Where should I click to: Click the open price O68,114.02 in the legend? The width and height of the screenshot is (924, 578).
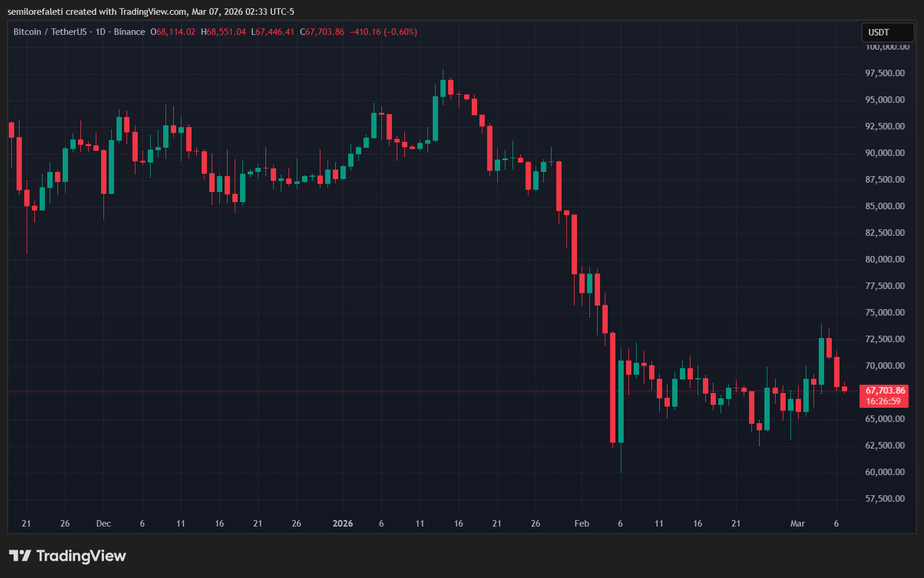[x=173, y=32]
